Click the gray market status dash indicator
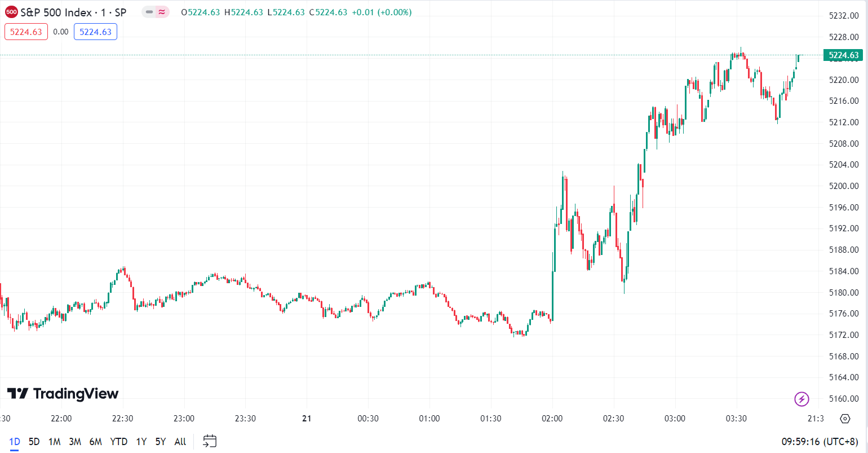The width and height of the screenshot is (868, 453). point(149,12)
